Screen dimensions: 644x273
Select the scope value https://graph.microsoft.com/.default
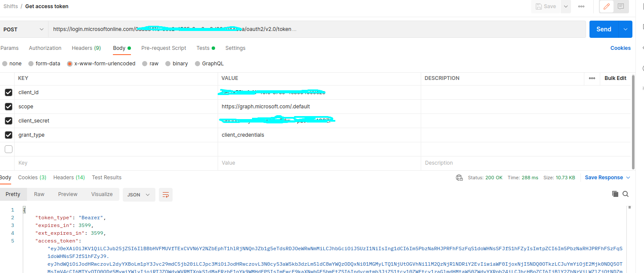(x=266, y=107)
